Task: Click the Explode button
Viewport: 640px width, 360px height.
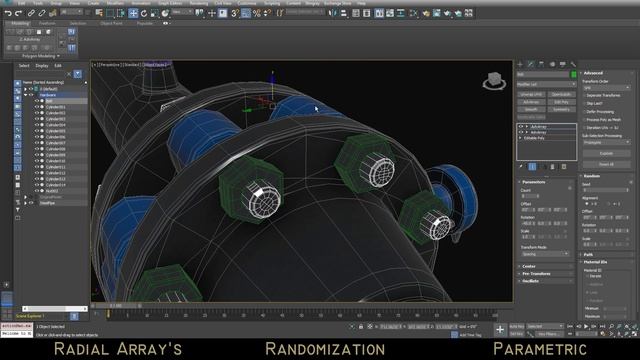Action: tap(606, 153)
